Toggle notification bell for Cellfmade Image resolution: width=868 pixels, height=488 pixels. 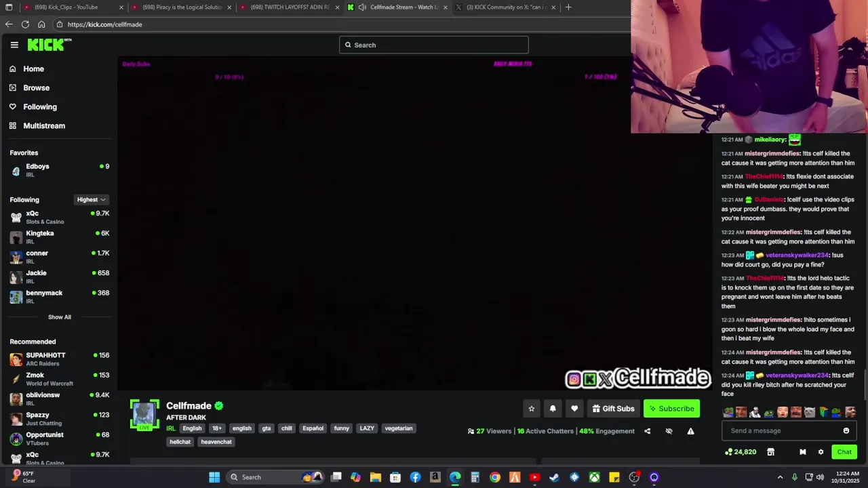pos(553,409)
